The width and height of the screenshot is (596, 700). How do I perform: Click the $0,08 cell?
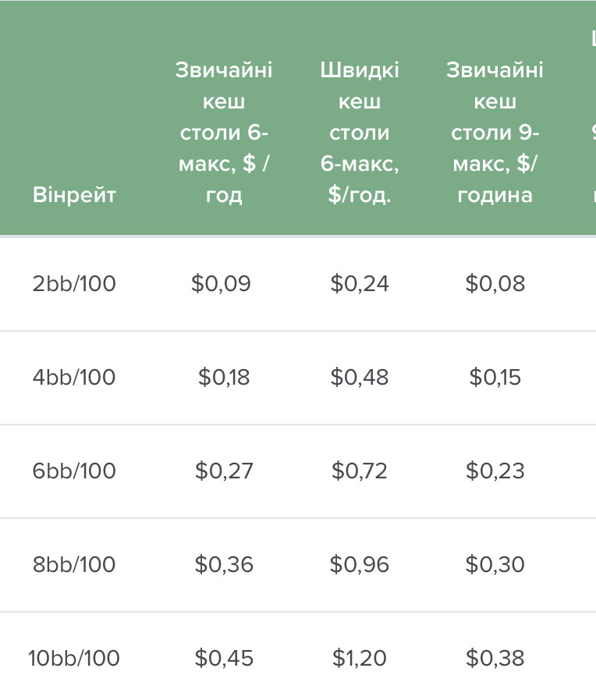[x=495, y=283]
